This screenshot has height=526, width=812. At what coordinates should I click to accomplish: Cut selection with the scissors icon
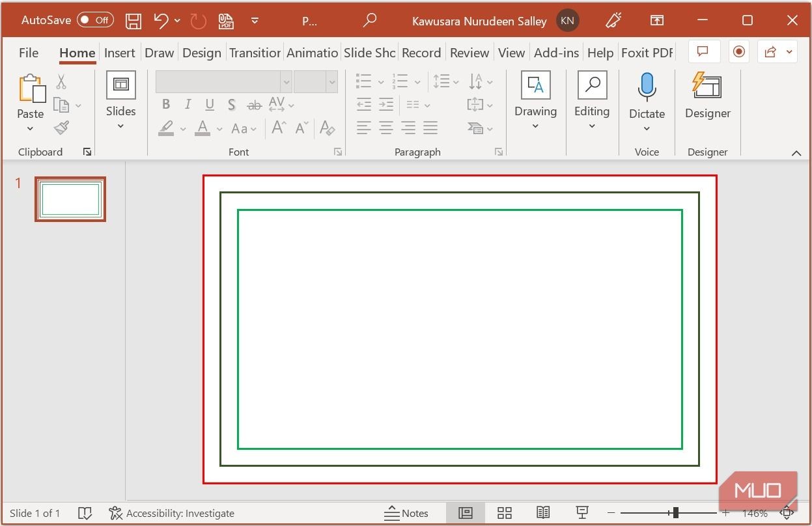pyautogui.click(x=61, y=81)
